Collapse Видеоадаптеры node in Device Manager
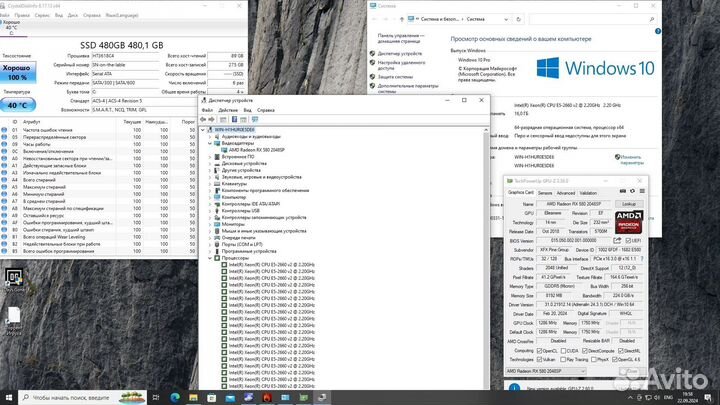Screen dimensions: 720x405 tap(210, 143)
